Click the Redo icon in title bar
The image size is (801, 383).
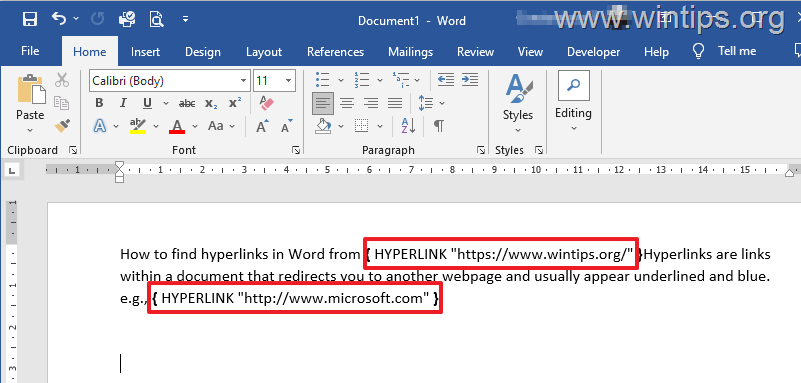coord(98,19)
